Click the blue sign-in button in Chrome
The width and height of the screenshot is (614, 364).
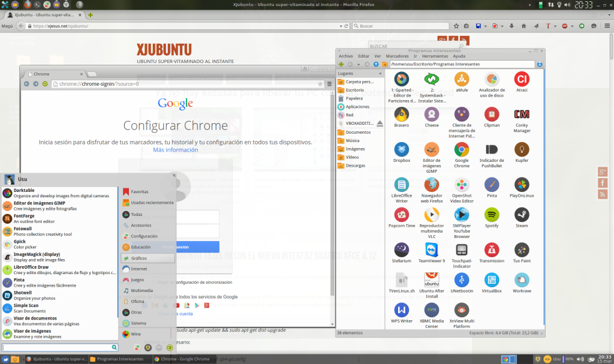point(197,247)
